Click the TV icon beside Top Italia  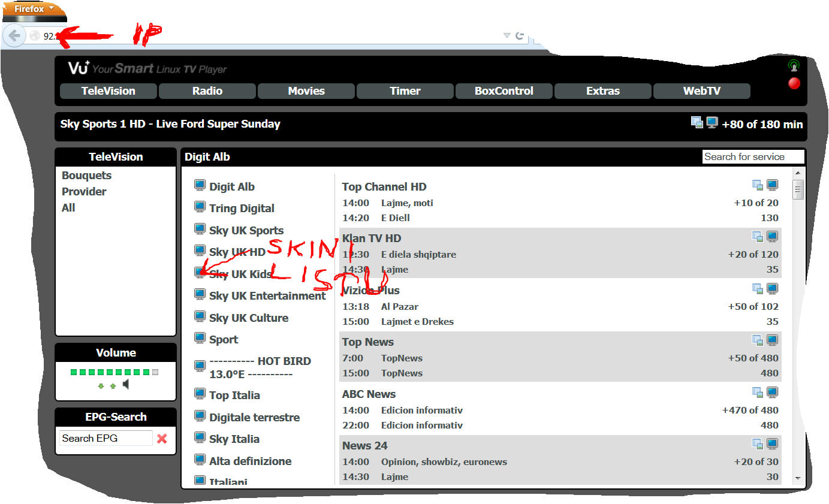coord(200,394)
